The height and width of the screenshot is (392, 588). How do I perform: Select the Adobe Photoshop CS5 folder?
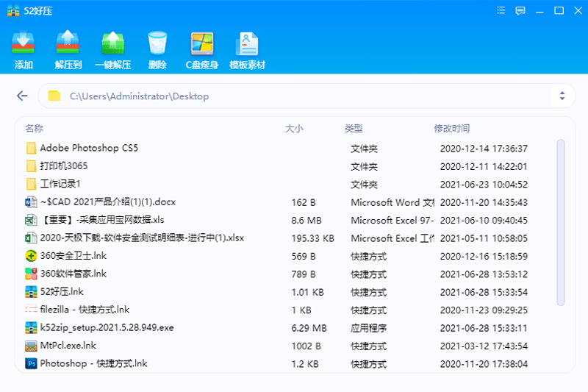coord(88,148)
